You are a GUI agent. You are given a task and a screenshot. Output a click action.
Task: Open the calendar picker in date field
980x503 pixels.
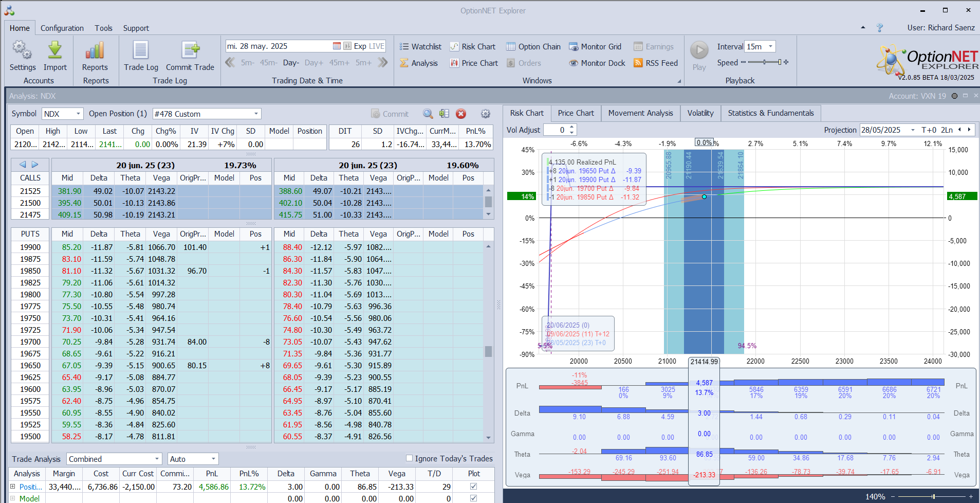click(x=337, y=46)
